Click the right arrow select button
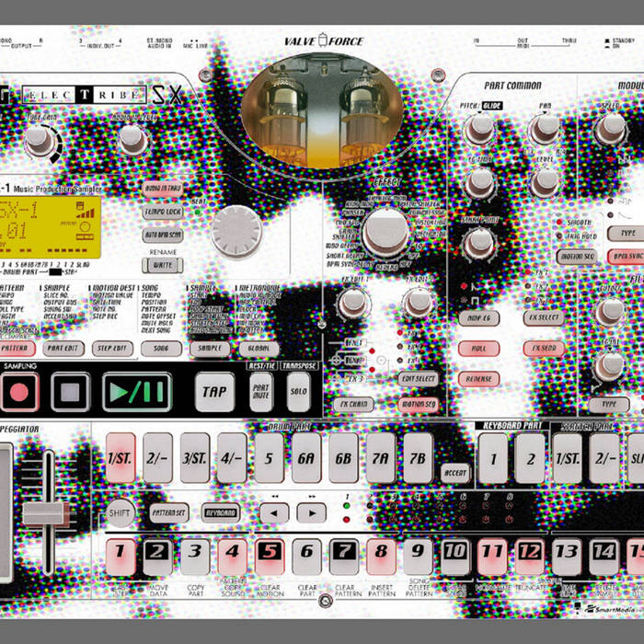The image size is (644, 644). [311, 512]
